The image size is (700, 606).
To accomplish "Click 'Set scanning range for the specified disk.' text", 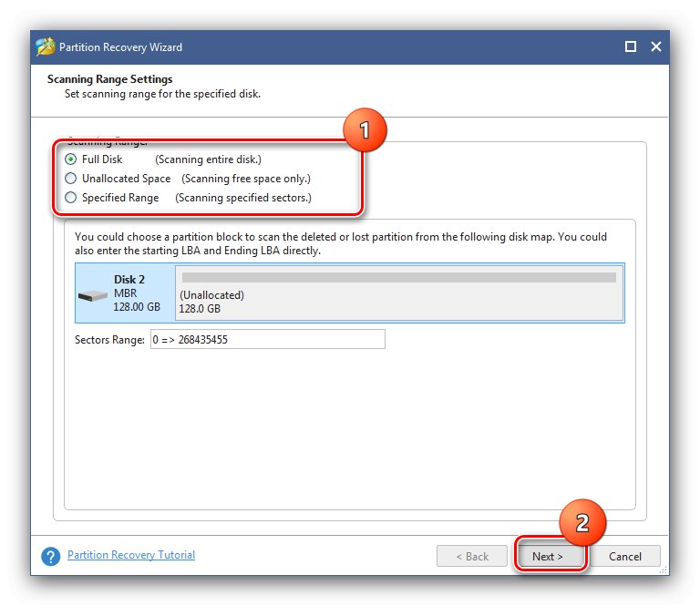I will click(x=162, y=94).
